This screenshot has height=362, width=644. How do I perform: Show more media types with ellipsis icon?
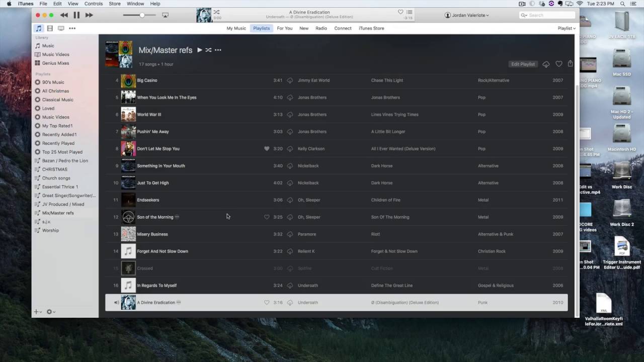pyautogui.click(x=72, y=28)
